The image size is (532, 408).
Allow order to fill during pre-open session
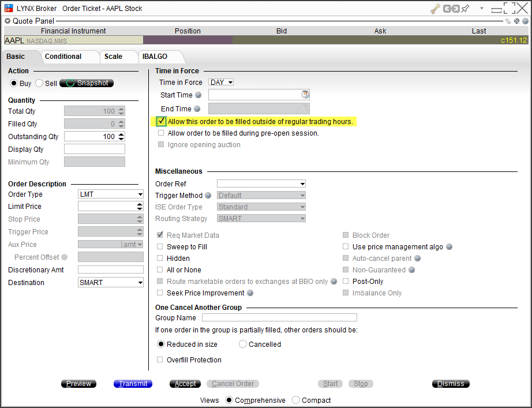(x=161, y=133)
